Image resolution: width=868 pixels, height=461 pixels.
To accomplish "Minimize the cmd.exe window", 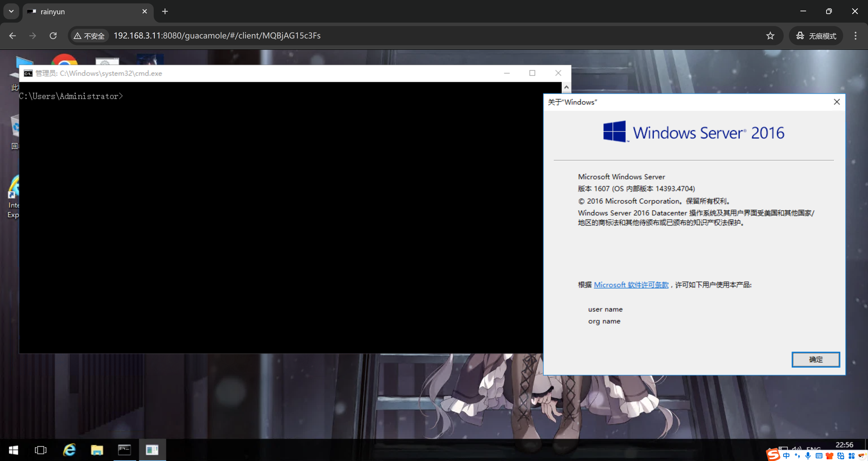I will pos(506,73).
